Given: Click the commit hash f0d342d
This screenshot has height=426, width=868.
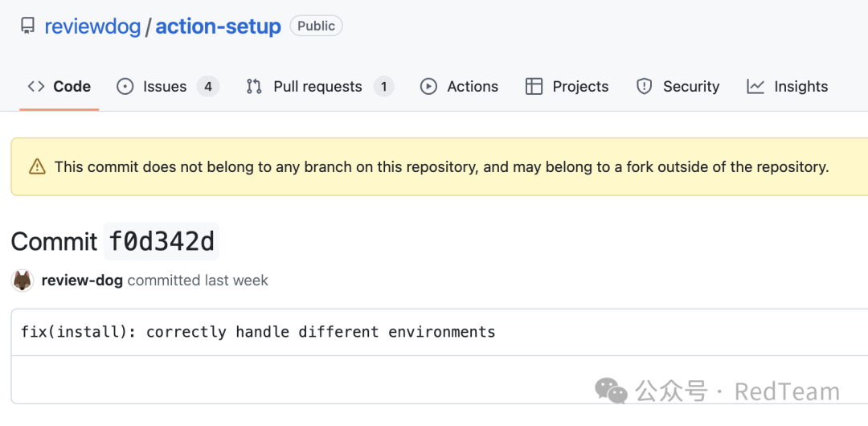Looking at the screenshot, I should [162, 241].
